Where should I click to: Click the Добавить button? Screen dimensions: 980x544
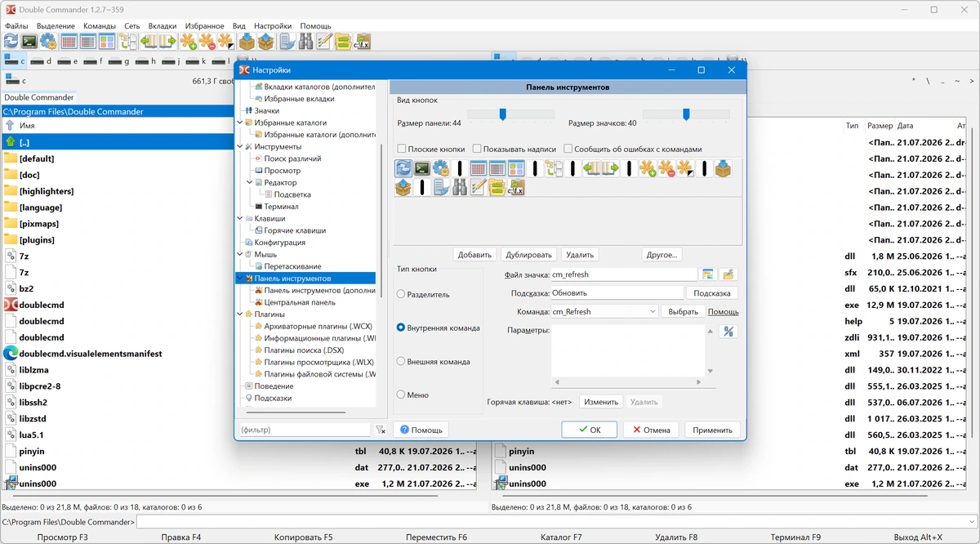pos(474,255)
